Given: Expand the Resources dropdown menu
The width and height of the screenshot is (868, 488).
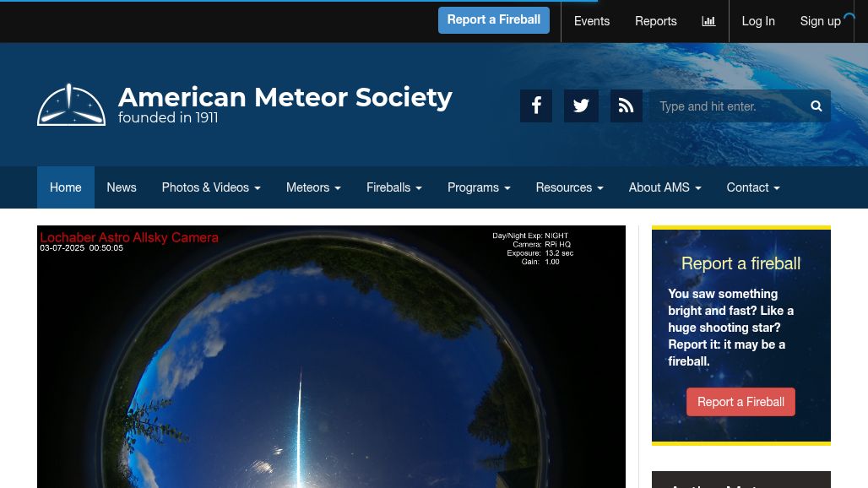Looking at the screenshot, I should tap(570, 187).
